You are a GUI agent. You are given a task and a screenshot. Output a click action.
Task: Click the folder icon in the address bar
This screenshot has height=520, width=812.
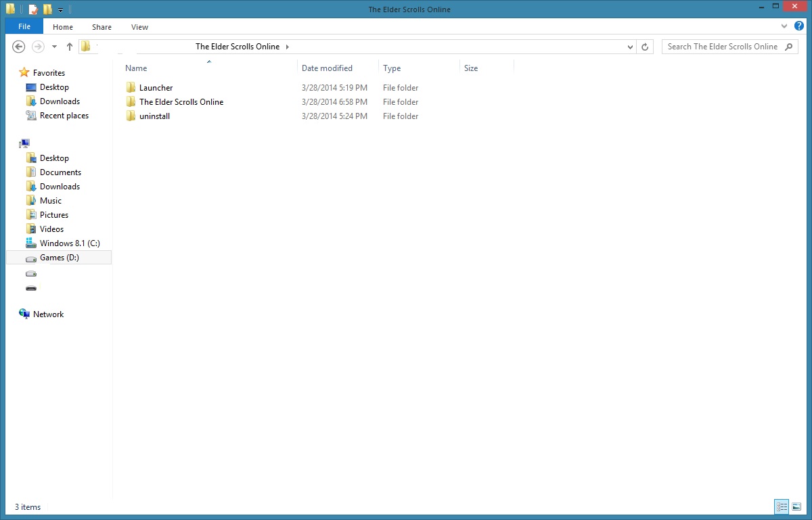coord(85,47)
